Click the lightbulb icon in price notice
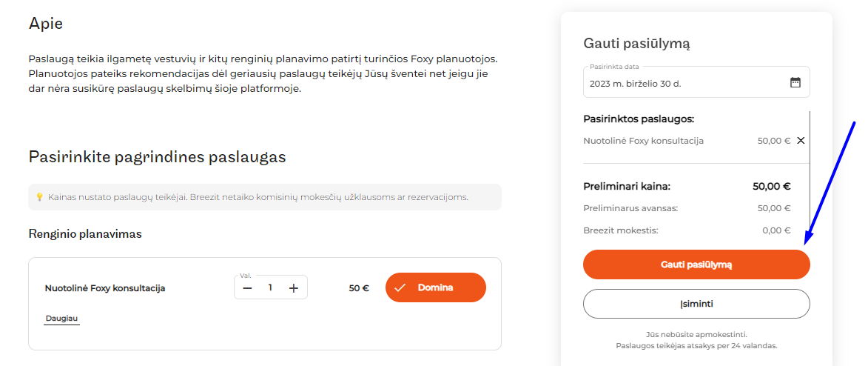Image resolution: width=868 pixels, height=366 pixels. click(x=39, y=197)
